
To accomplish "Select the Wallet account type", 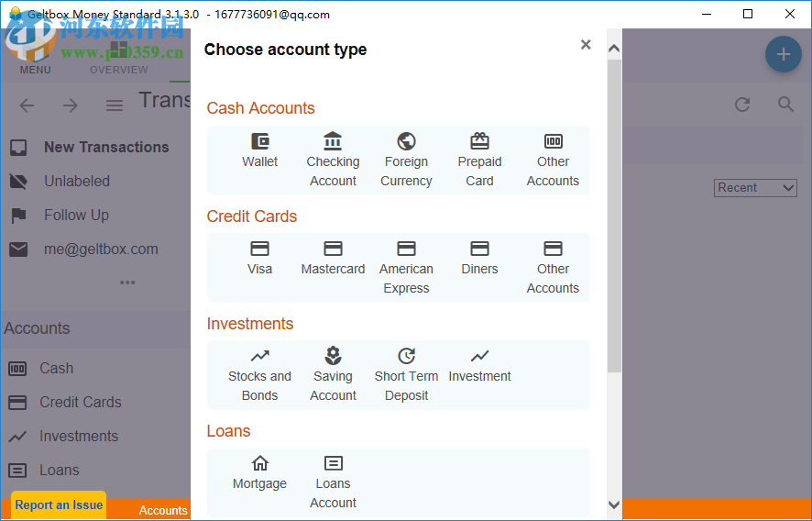I will [x=260, y=150].
